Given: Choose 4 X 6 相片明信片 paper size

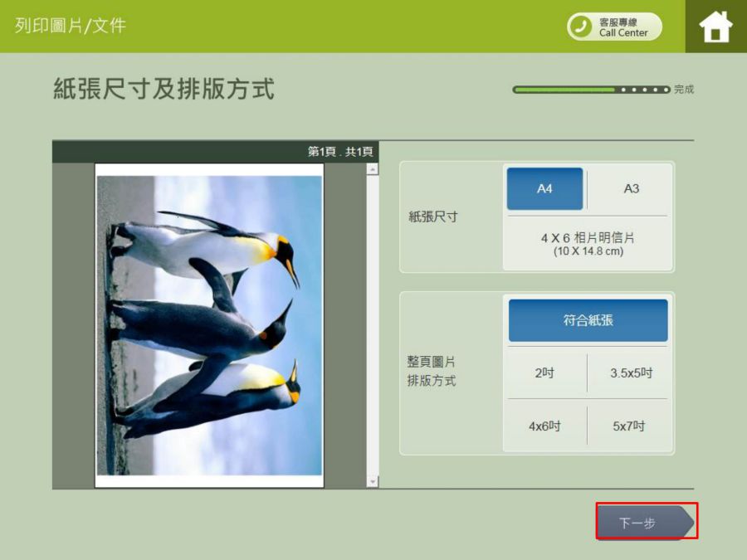Looking at the screenshot, I should (588, 243).
